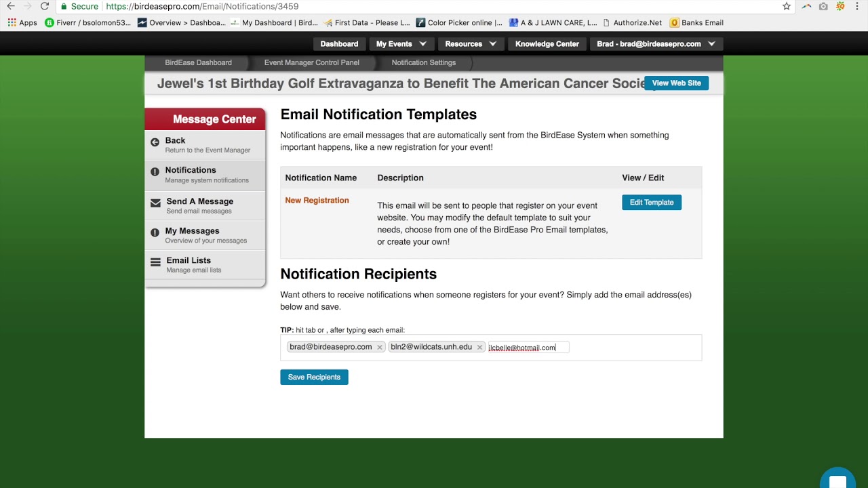This screenshot has width=868, height=488.
Task: Go to Dashboard in top nav
Action: pyautogui.click(x=339, y=44)
